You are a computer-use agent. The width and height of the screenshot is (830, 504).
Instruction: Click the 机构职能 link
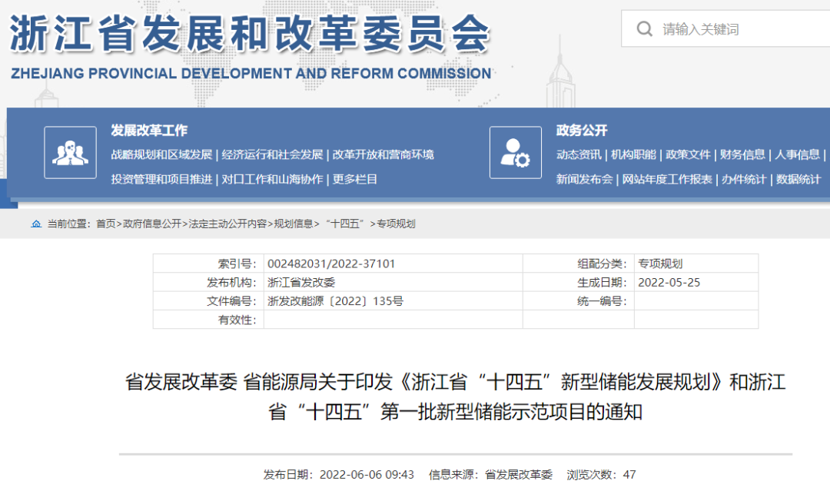click(633, 154)
